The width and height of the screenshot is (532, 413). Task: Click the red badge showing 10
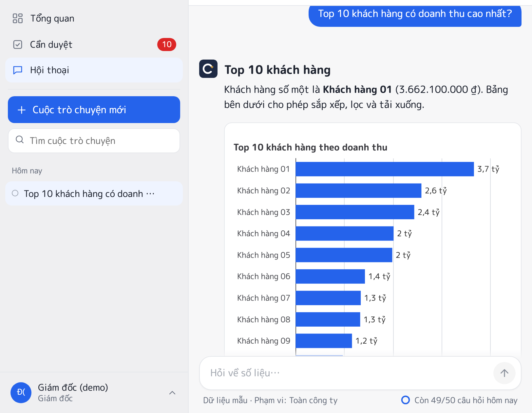point(167,45)
